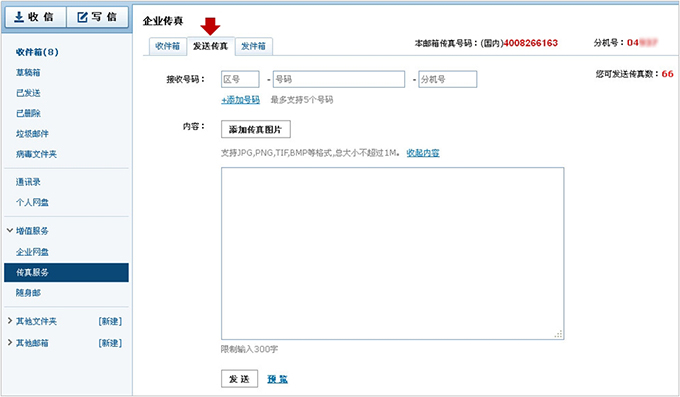Viewport: 680px width, 397px height.
Task: Open the 垃圾邮件 spam folder
Action: (x=32, y=134)
